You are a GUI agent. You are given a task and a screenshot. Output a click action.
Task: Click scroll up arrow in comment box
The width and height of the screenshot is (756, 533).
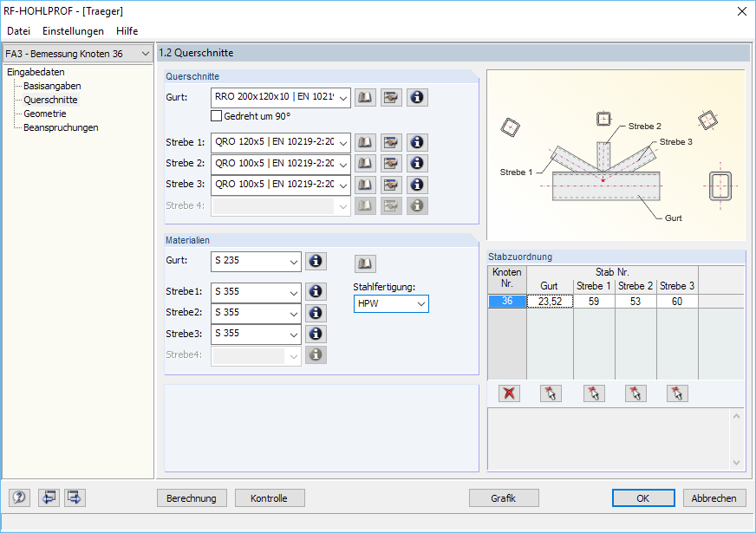(x=736, y=416)
